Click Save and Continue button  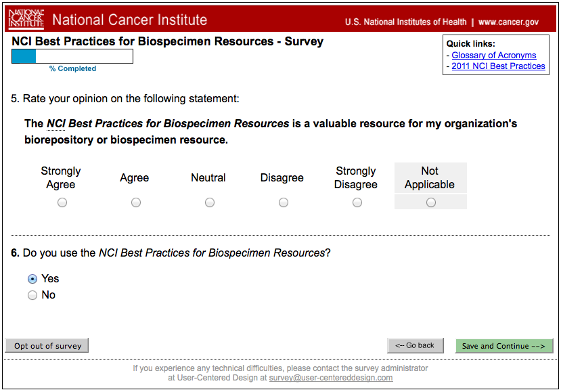coord(503,346)
